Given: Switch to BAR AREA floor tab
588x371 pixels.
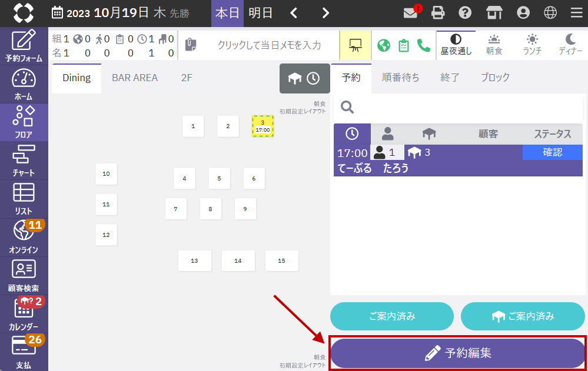Looking at the screenshot, I should [x=135, y=78].
